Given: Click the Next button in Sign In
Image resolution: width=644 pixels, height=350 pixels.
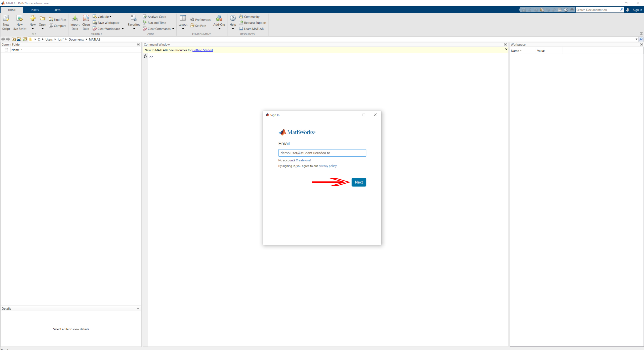Looking at the screenshot, I should pos(359,182).
